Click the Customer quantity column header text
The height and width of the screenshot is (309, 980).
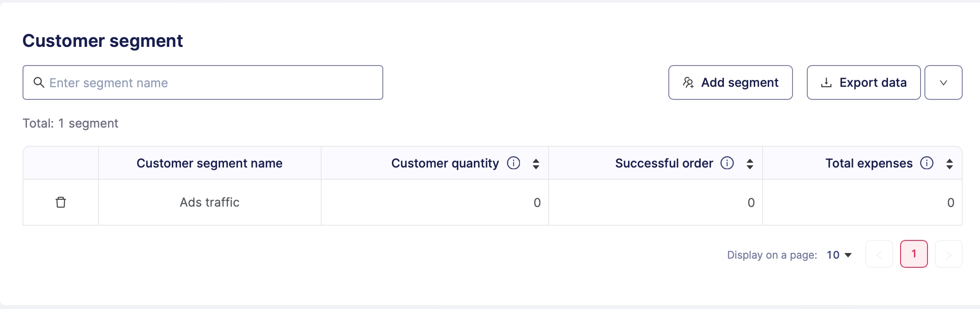pyautogui.click(x=445, y=163)
